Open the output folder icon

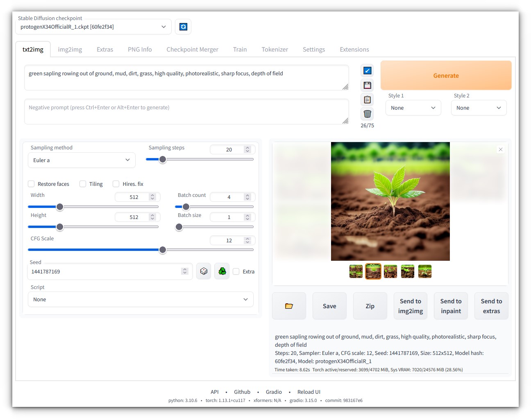(289, 306)
